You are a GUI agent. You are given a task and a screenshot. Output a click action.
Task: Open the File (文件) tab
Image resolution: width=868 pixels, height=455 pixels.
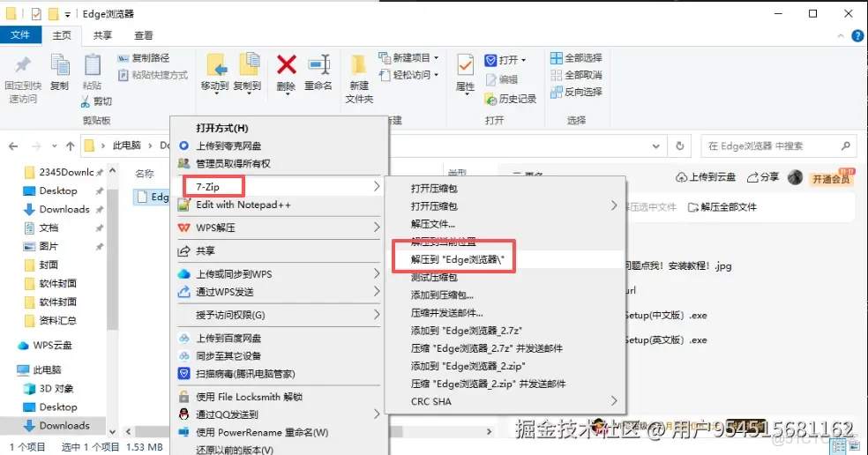(x=20, y=35)
